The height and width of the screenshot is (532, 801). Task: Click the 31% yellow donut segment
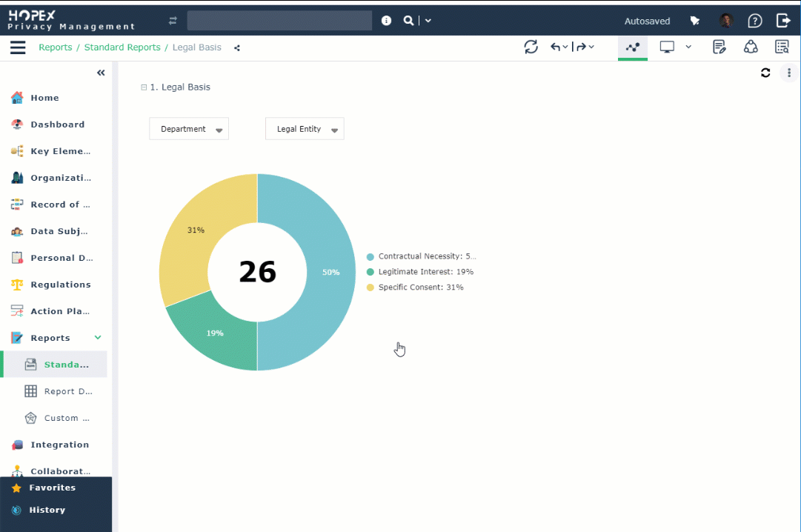196,230
